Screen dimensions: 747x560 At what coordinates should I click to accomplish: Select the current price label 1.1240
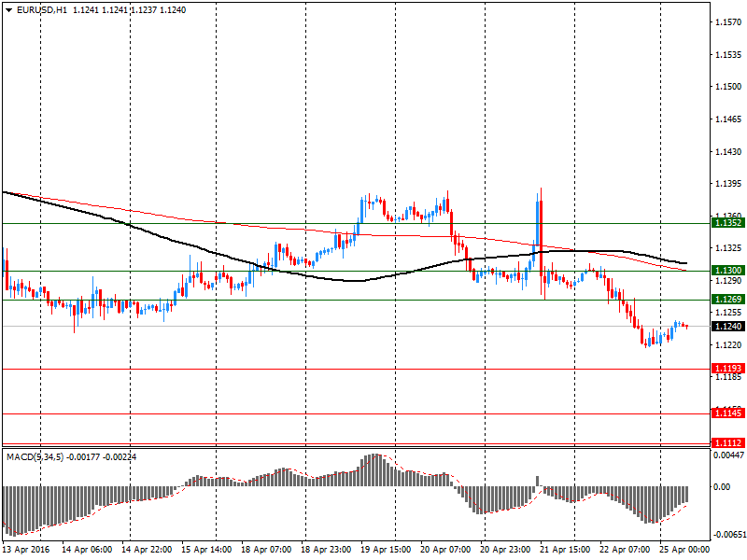coord(728,326)
